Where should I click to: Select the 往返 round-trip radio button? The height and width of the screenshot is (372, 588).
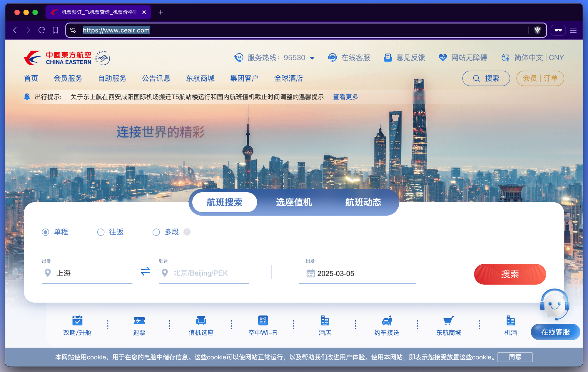tap(101, 232)
